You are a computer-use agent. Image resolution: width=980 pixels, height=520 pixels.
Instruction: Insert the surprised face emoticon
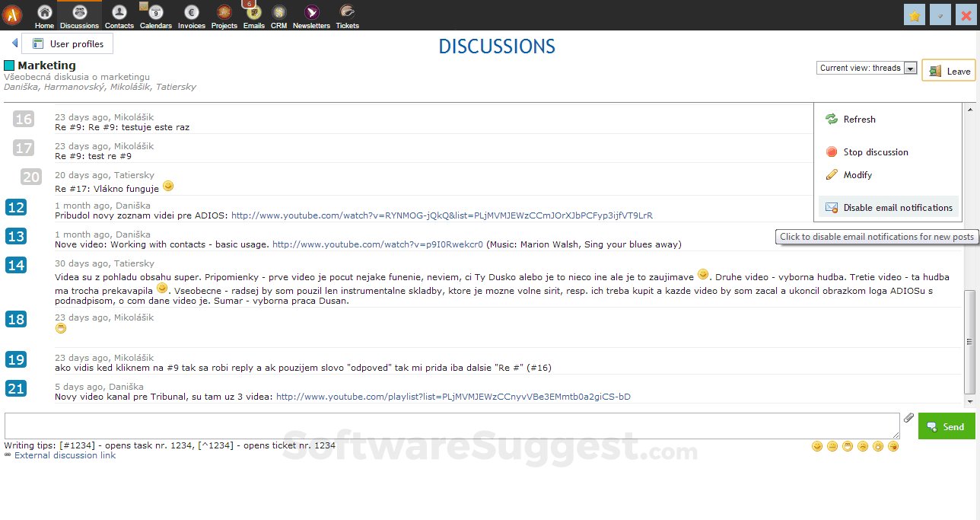click(878, 446)
